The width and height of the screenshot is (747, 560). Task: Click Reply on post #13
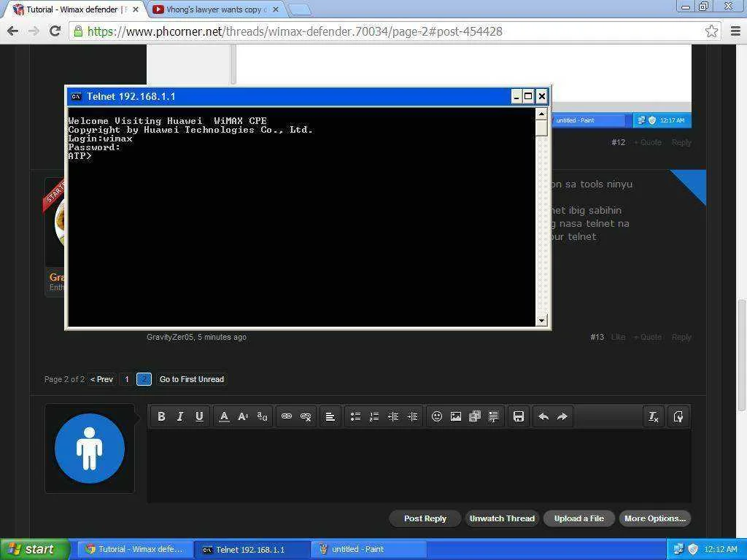(x=681, y=337)
